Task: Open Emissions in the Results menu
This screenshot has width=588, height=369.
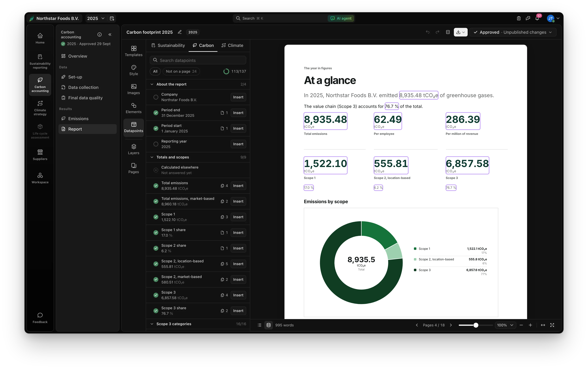Action: pos(88,119)
